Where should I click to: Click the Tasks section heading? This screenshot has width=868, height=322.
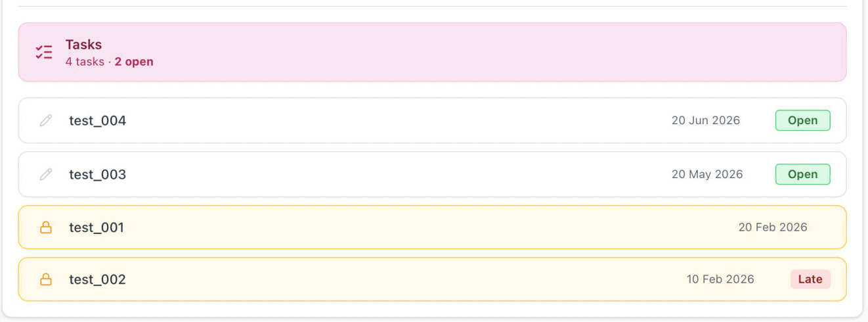point(83,45)
